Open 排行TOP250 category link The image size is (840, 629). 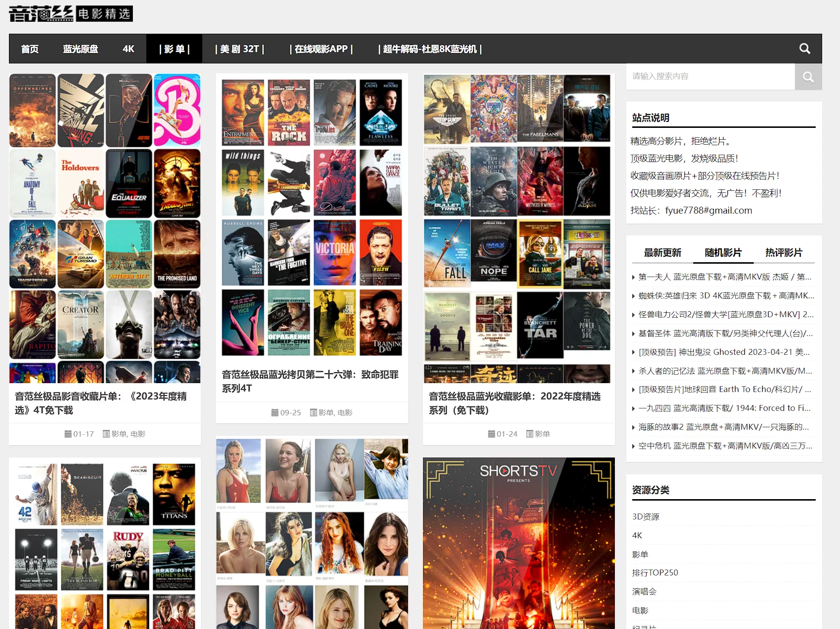655,572
